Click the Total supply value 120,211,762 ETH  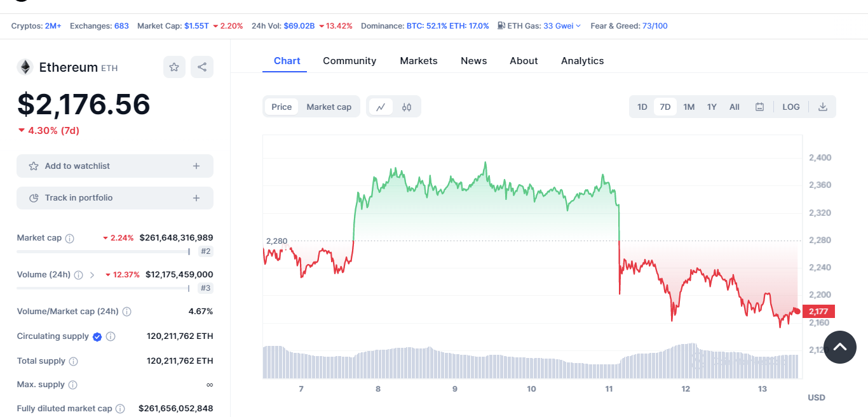tap(180, 361)
